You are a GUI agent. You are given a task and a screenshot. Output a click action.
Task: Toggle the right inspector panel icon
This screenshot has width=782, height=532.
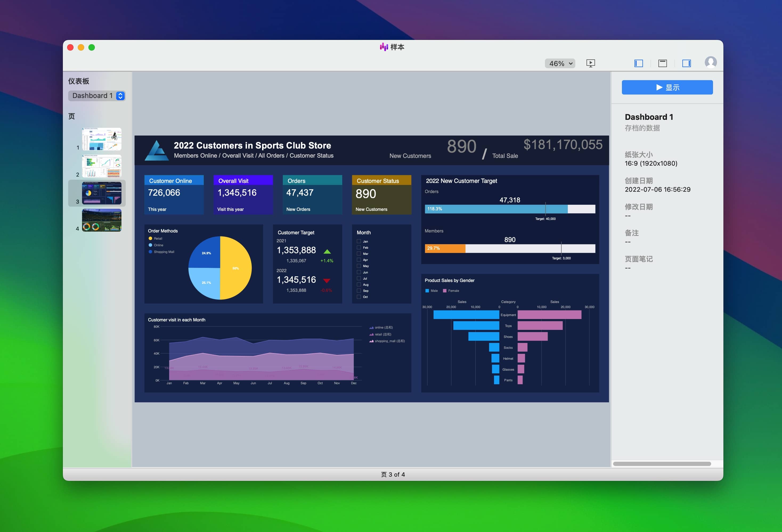pyautogui.click(x=686, y=63)
